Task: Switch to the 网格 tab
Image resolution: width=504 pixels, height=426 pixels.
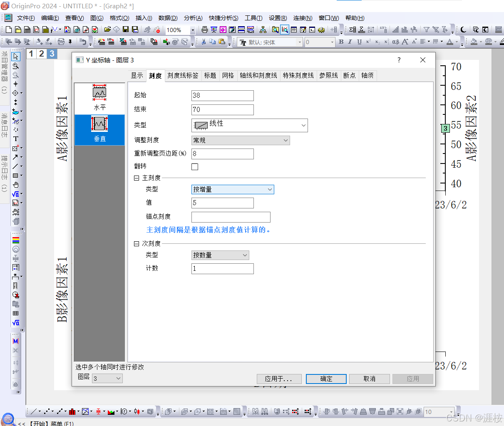Action: click(228, 75)
